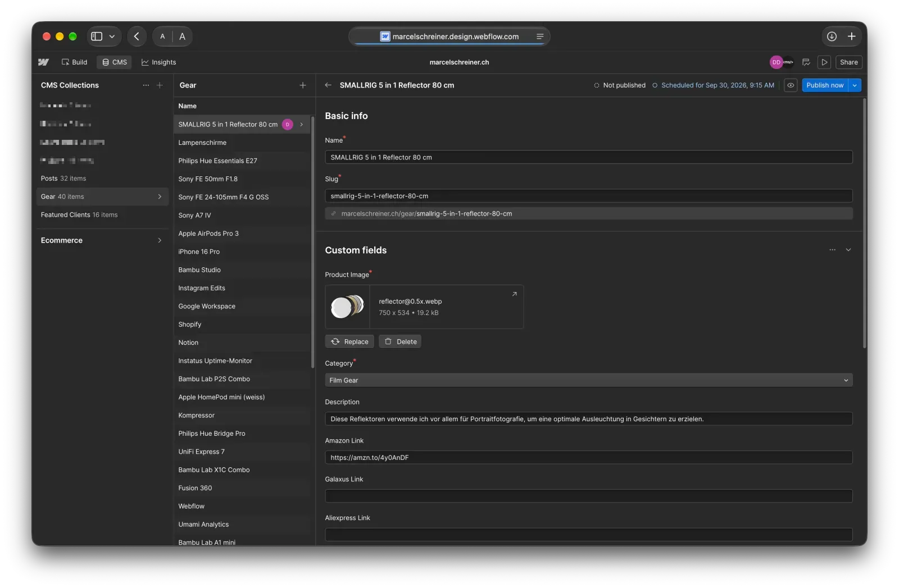Screen dimensions: 899x588
Task: Click the Replace image button
Action: click(x=349, y=341)
